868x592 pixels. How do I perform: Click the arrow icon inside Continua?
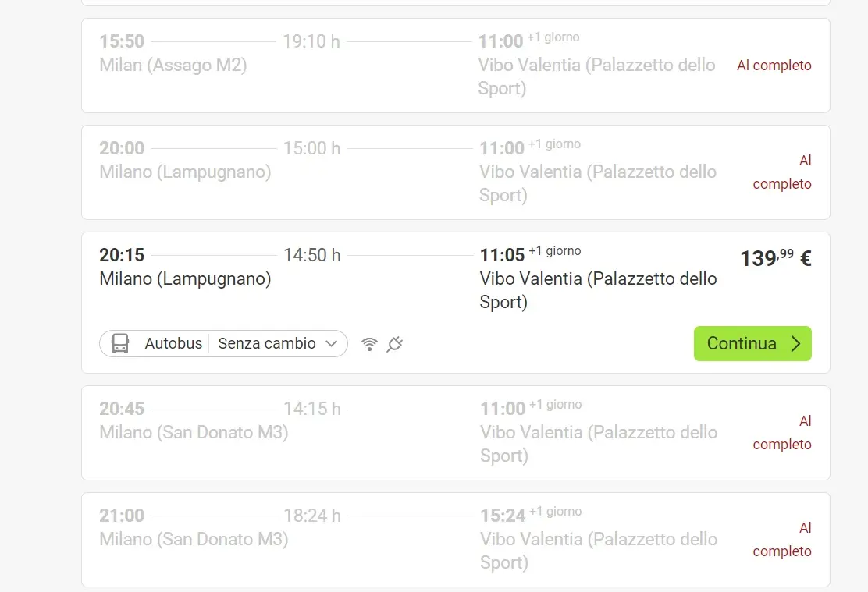[x=795, y=344]
